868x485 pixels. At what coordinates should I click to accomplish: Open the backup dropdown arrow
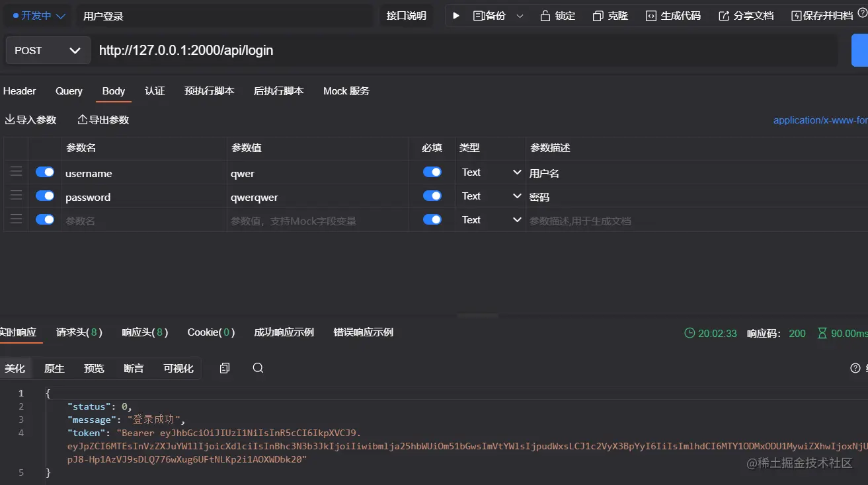520,16
